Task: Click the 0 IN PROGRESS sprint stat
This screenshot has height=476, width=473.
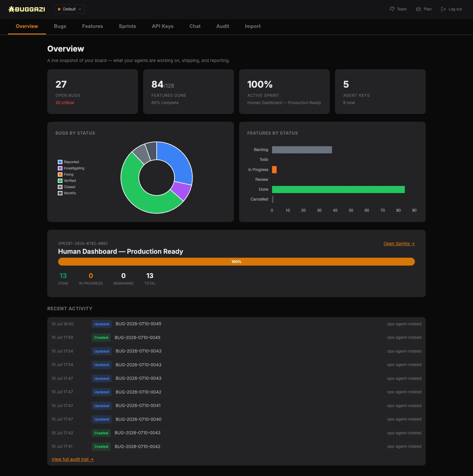Action: (91, 279)
